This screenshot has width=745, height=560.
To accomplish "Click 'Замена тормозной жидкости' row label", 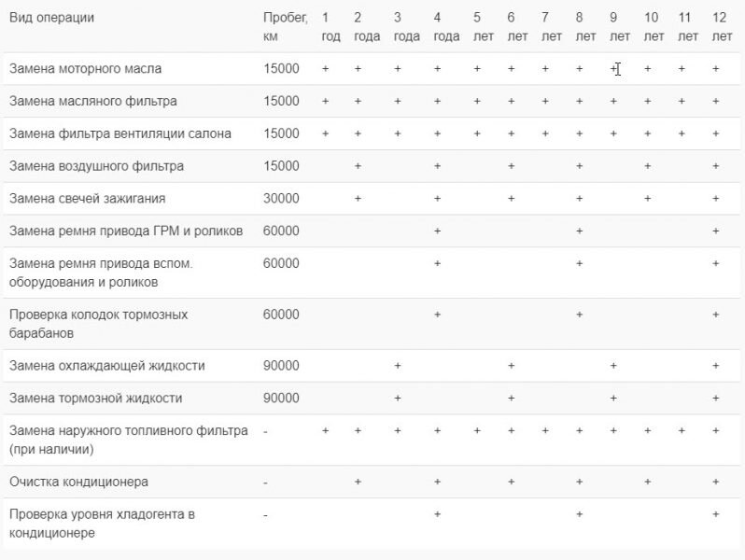I will click(95, 398).
